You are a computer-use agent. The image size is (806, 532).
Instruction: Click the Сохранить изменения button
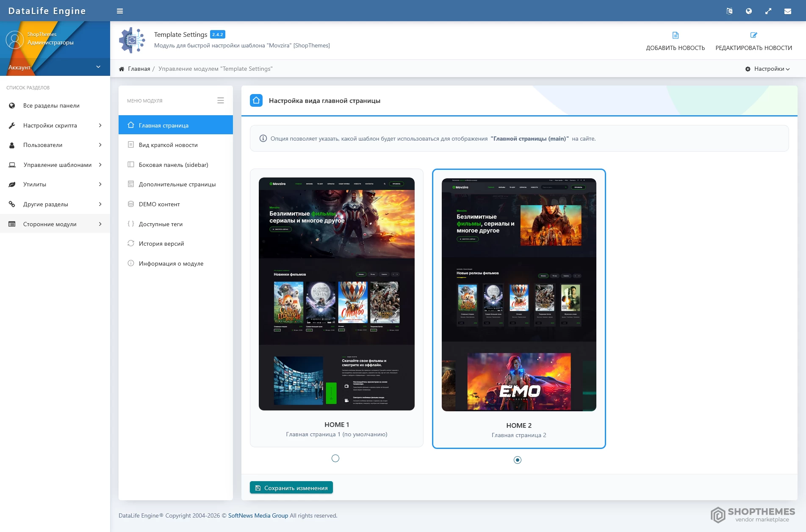click(x=291, y=488)
